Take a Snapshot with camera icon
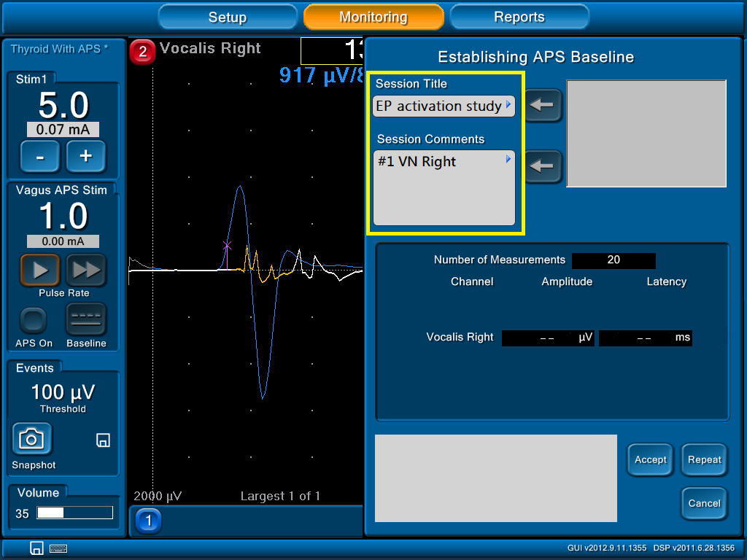 31,438
